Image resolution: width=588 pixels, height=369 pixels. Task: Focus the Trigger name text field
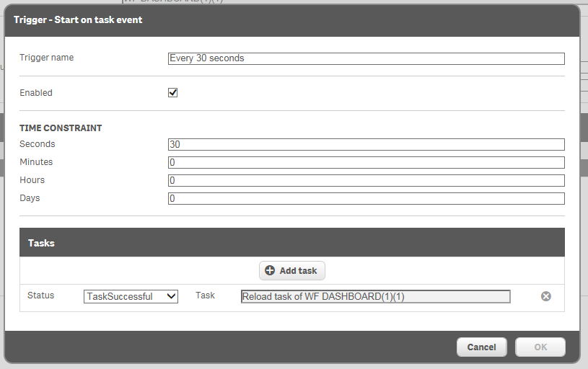[x=366, y=58]
